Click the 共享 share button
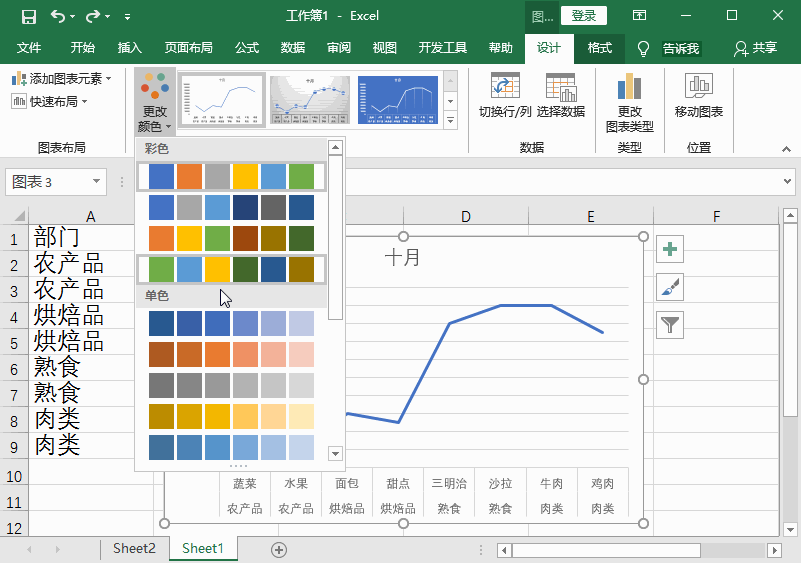This screenshot has width=801, height=563. 755,48
